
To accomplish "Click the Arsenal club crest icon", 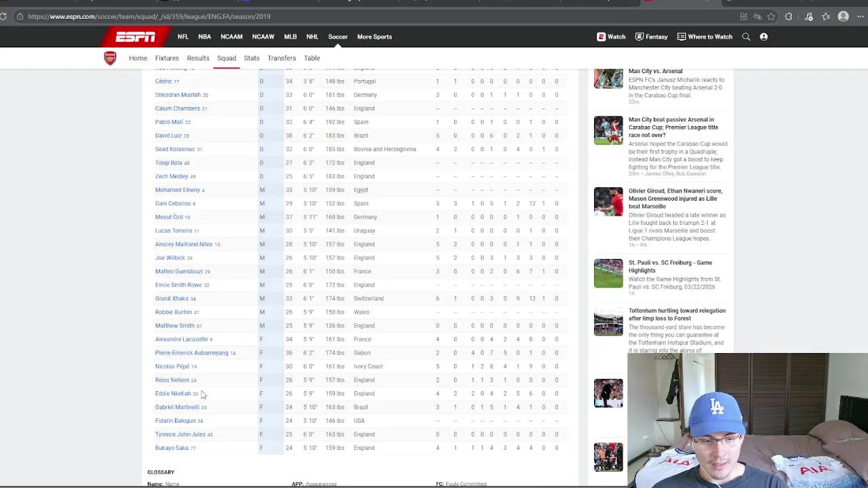I will (x=110, y=58).
